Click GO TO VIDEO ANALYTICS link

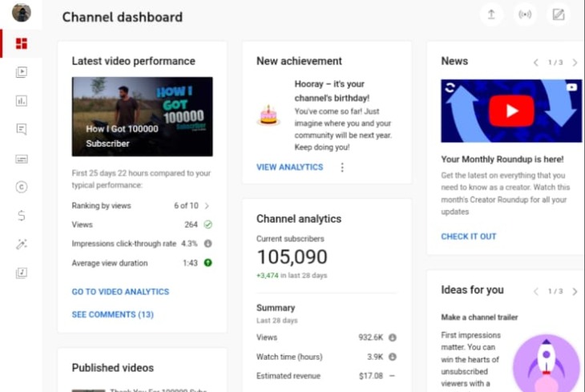(x=120, y=292)
